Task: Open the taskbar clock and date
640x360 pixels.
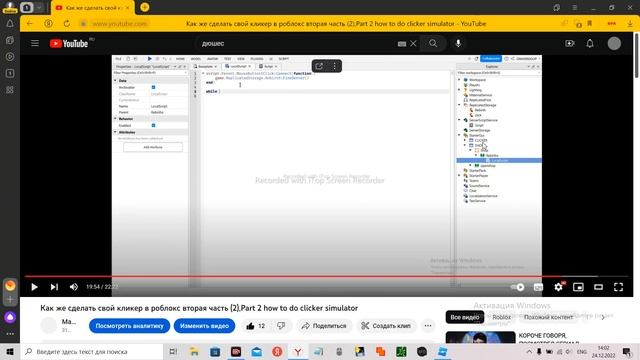Action: pyautogui.click(x=604, y=351)
